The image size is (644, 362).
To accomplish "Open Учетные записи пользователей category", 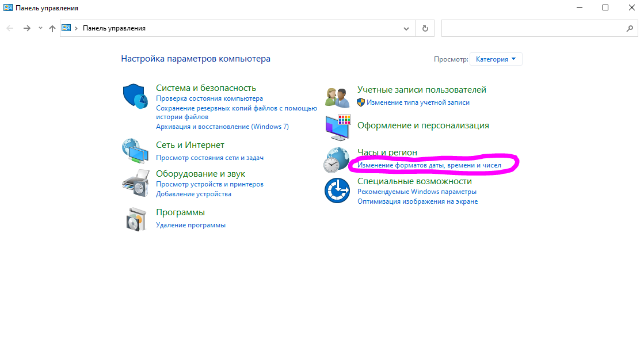I will click(422, 90).
